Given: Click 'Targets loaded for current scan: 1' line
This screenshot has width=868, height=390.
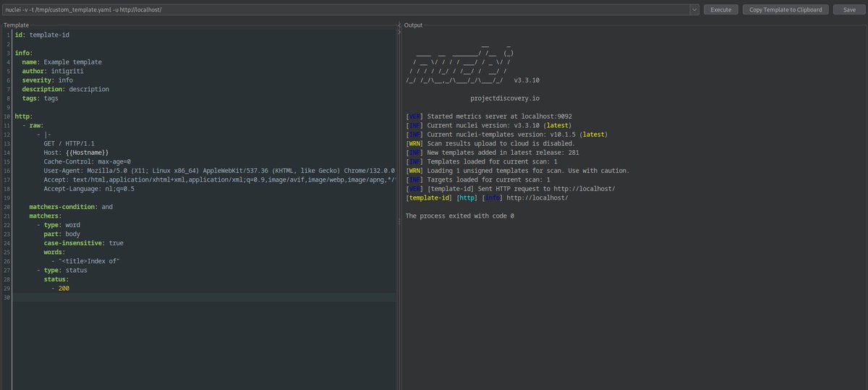Looking at the screenshot, I should pyautogui.click(x=478, y=179).
